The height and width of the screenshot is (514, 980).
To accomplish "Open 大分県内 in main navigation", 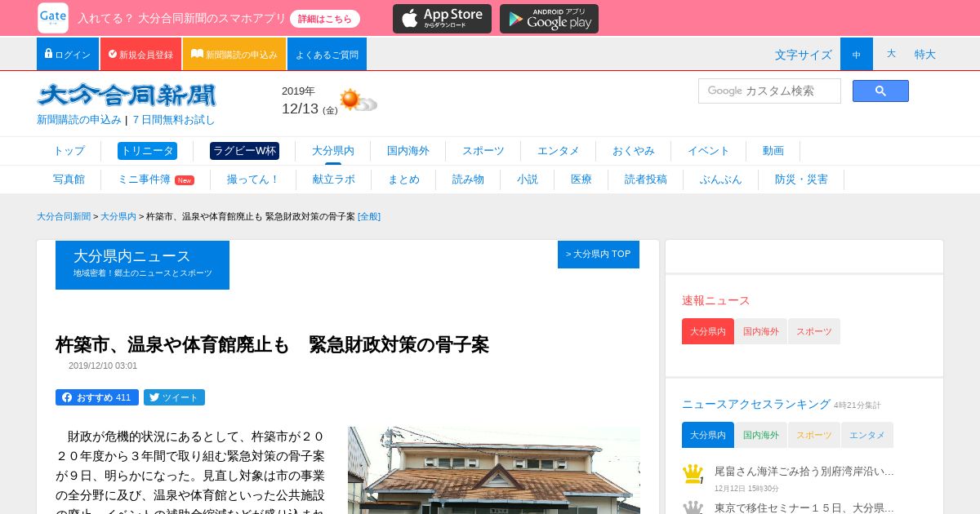I will click(x=333, y=151).
